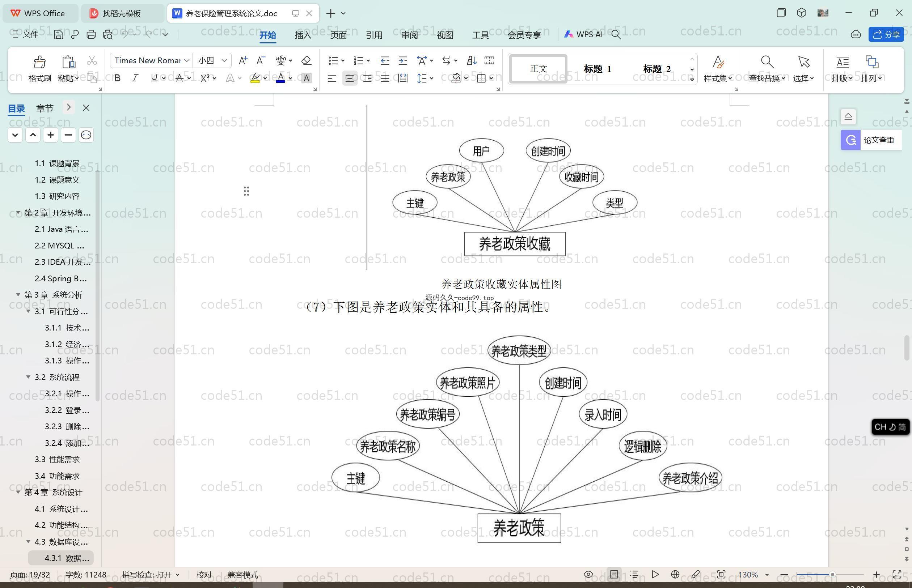Viewport: 912px width, 588px height.
Task: Switch to 章节 tab in navigation pane
Action: tap(45, 108)
